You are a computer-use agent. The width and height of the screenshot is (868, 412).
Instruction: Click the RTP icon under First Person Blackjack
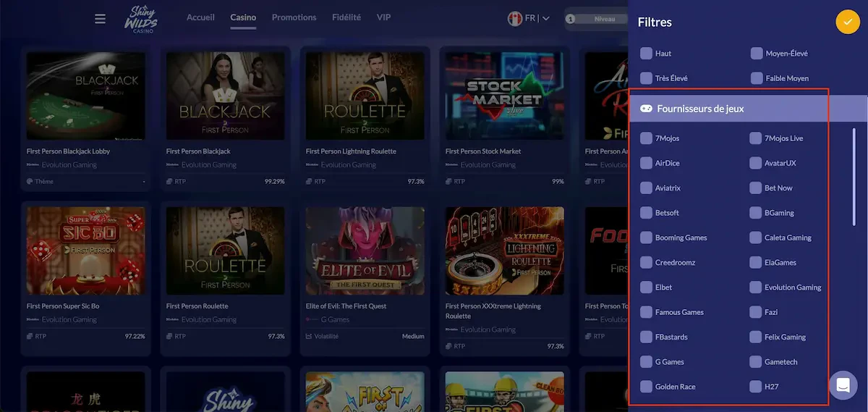[170, 182]
